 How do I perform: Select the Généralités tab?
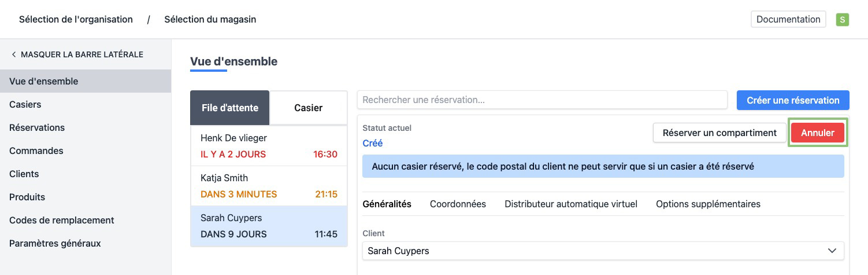click(x=387, y=204)
